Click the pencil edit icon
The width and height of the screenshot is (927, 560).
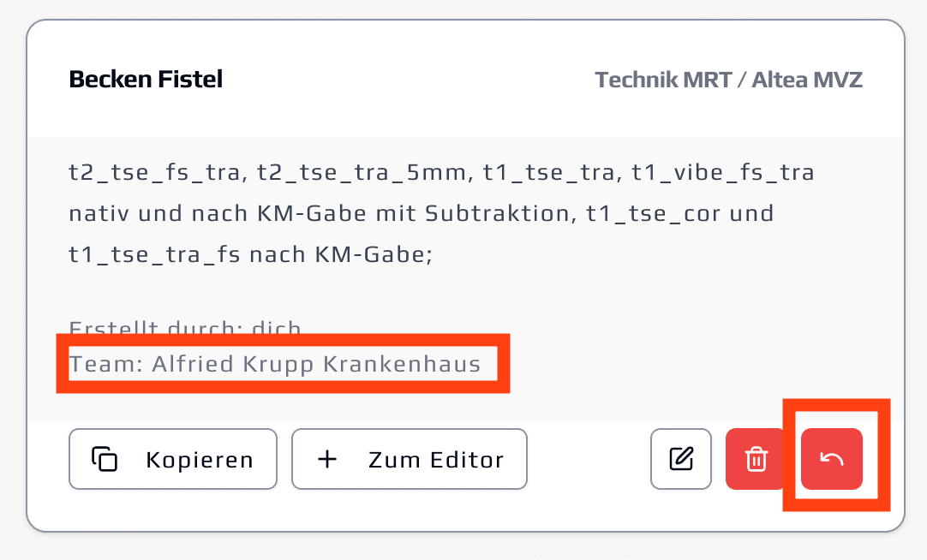coord(681,459)
